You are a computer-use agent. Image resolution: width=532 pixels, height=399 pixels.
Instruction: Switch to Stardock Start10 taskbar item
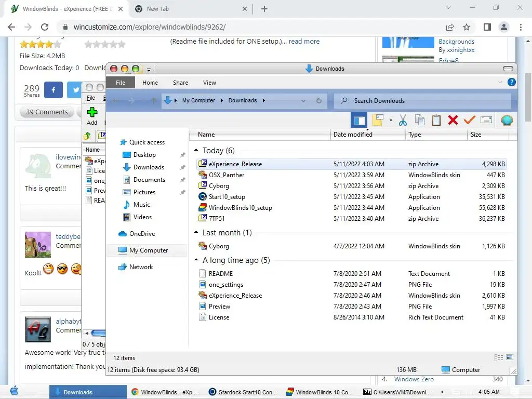pos(243,392)
